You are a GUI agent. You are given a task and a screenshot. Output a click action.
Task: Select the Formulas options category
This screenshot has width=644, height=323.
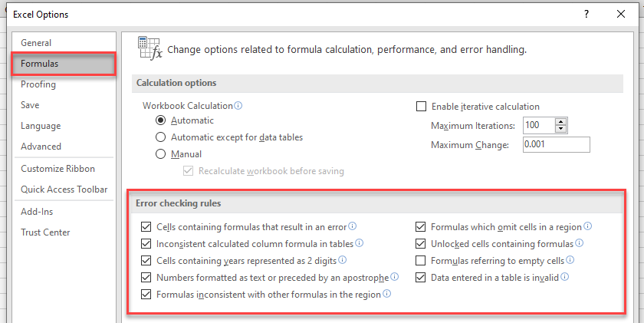(63, 64)
